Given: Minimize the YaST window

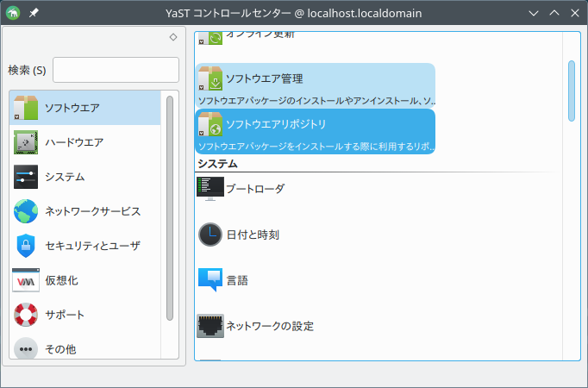Looking at the screenshot, I should coord(534,13).
